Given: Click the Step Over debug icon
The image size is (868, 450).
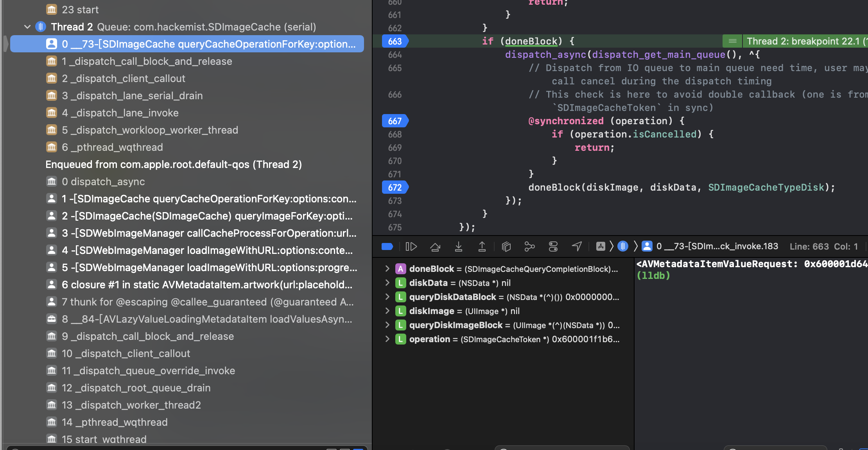Looking at the screenshot, I should tap(435, 246).
